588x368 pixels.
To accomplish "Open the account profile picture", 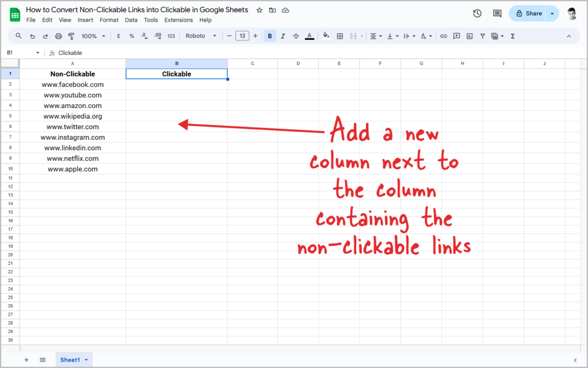I will pos(571,13).
